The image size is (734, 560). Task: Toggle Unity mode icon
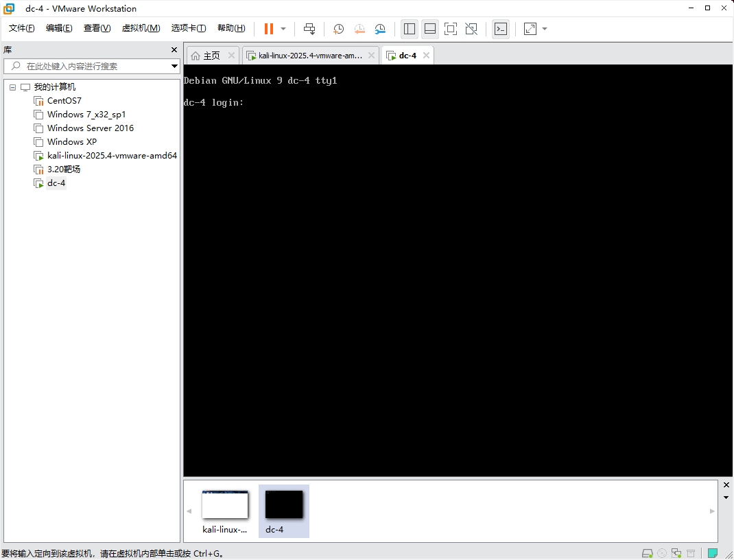471,29
